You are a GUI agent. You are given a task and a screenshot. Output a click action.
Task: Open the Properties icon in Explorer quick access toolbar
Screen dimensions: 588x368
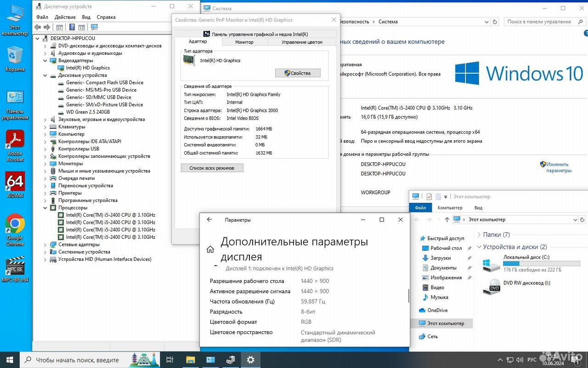(429, 196)
